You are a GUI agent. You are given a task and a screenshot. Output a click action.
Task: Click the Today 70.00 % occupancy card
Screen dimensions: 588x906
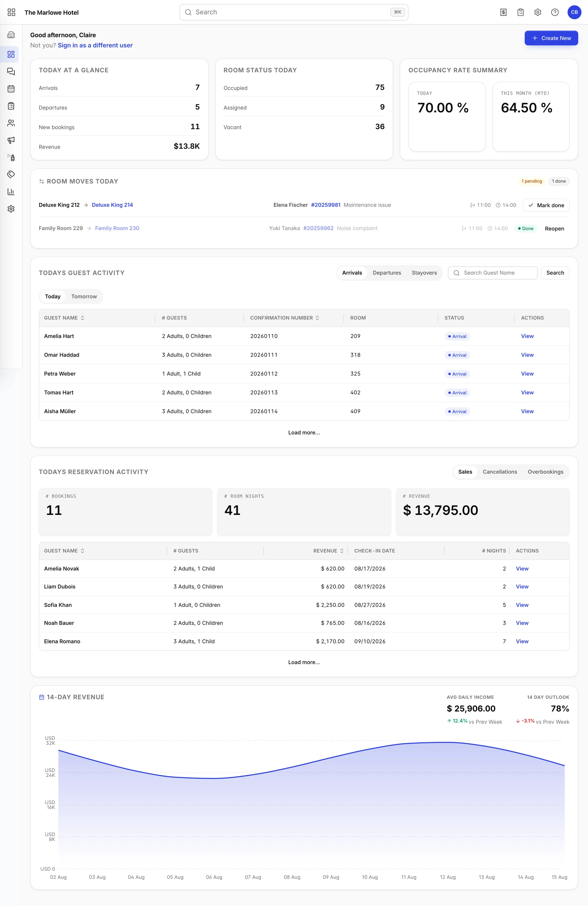pyautogui.click(x=447, y=116)
